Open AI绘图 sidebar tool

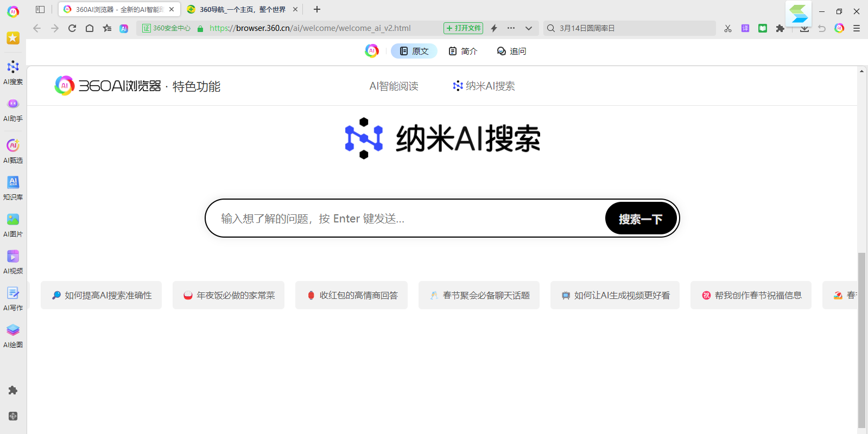pyautogui.click(x=13, y=336)
